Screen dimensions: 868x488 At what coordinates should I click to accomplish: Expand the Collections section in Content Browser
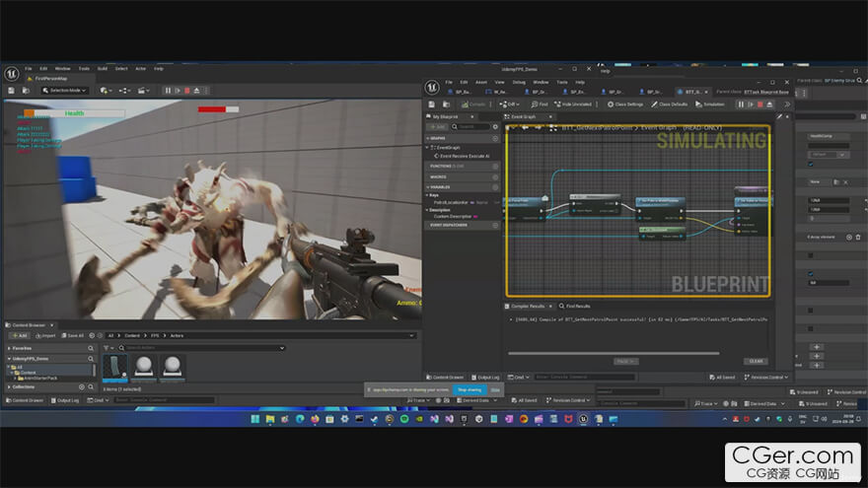pyautogui.click(x=10, y=386)
